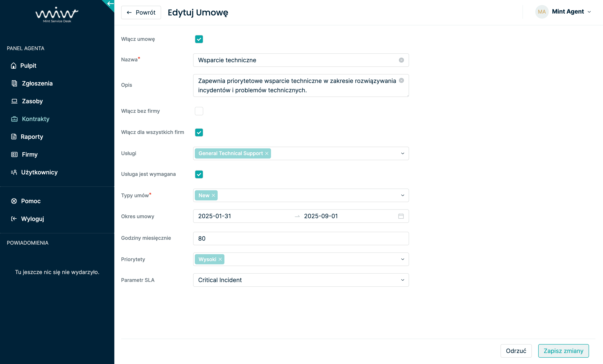The height and width of the screenshot is (364, 603).
Task: Remove the Wysoki priority tag
Action: pos(220,259)
